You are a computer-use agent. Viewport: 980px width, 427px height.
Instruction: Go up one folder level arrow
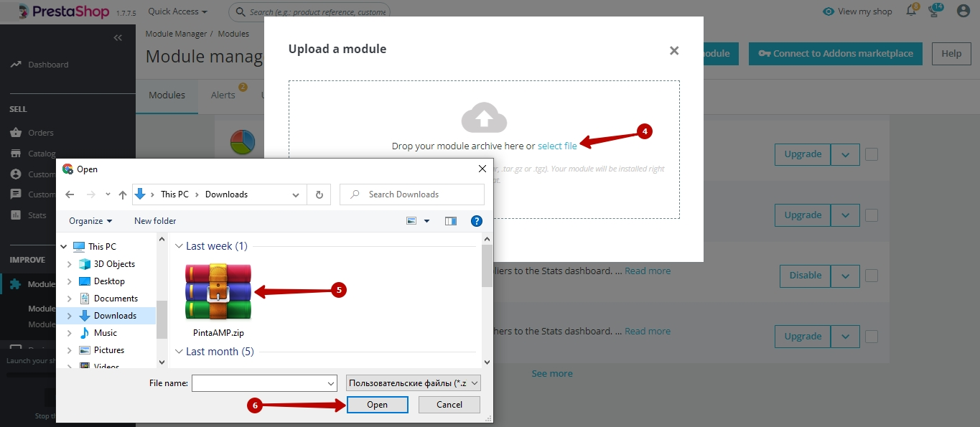click(123, 194)
